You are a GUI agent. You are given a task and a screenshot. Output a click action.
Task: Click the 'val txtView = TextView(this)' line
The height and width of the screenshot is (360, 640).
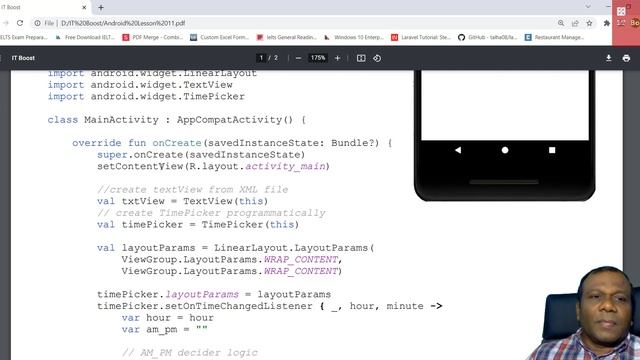pyautogui.click(x=182, y=202)
